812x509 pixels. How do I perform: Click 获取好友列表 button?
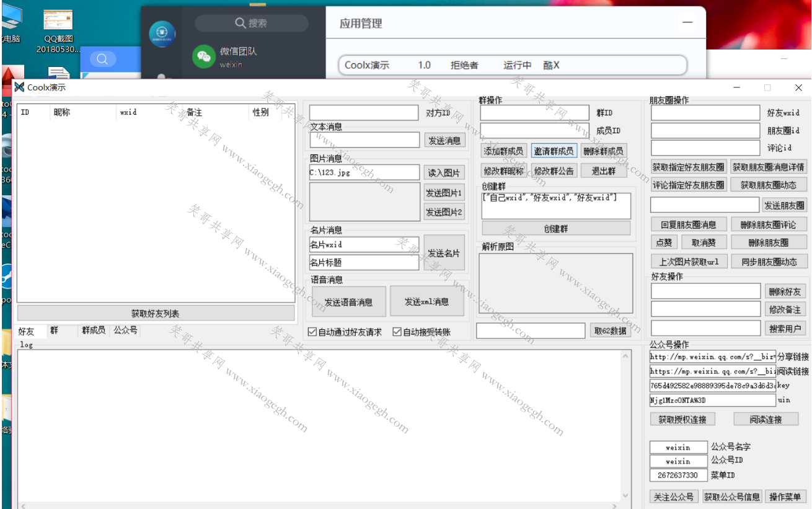(156, 313)
